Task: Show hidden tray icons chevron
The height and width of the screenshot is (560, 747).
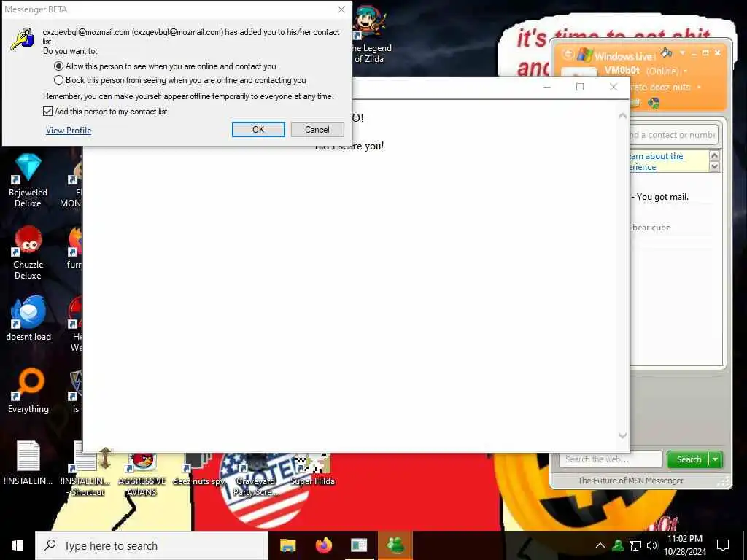Action: tap(600, 545)
